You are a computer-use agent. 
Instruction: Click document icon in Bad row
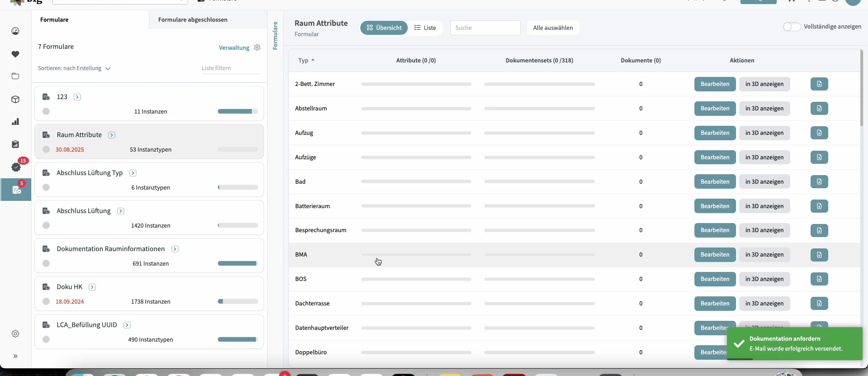click(x=819, y=182)
